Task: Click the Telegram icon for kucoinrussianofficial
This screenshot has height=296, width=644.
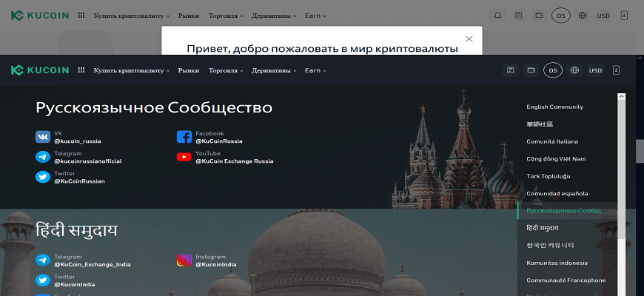Action: [43, 157]
